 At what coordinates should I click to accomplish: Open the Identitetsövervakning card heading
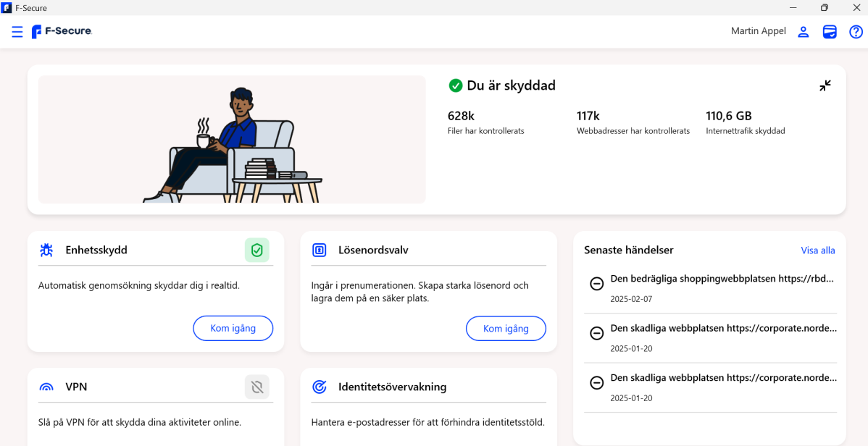(x=392, y=387)
